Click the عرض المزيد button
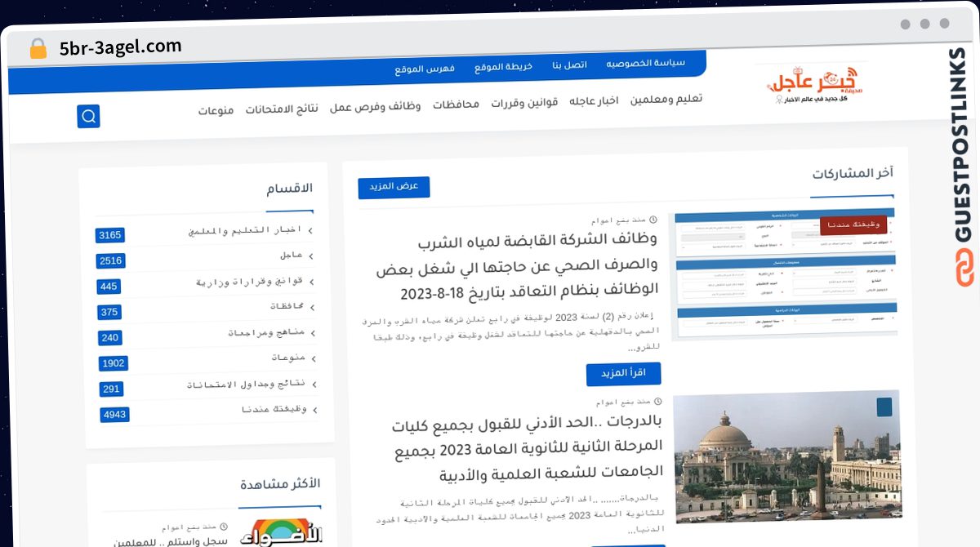 (x=394, y=187)
